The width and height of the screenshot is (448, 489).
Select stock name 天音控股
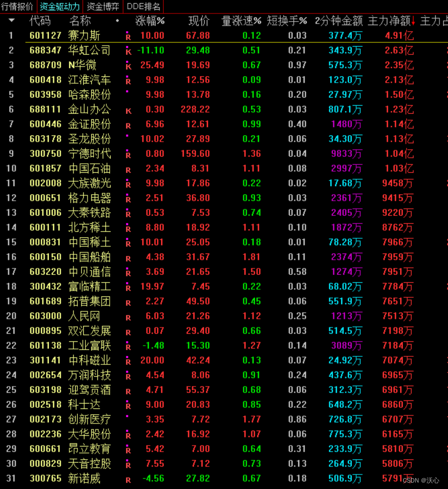coord(89,464)
